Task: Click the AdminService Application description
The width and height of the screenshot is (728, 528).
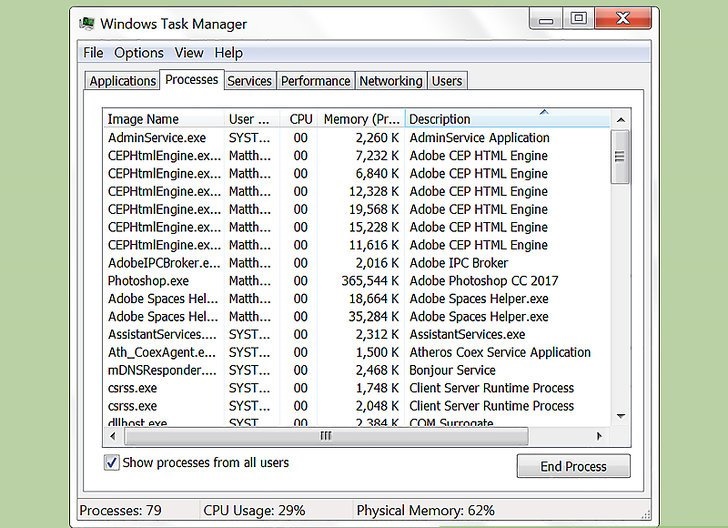Action: point(480,138)
